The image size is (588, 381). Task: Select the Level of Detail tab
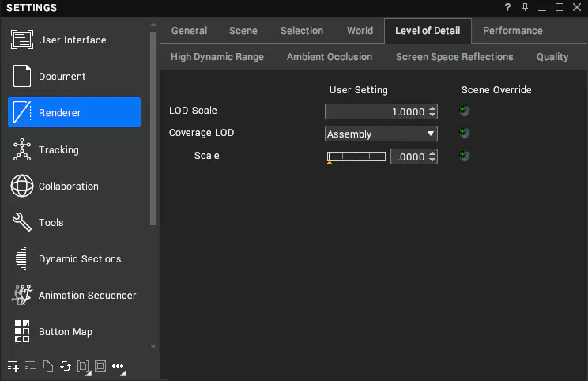pos(428,31)
